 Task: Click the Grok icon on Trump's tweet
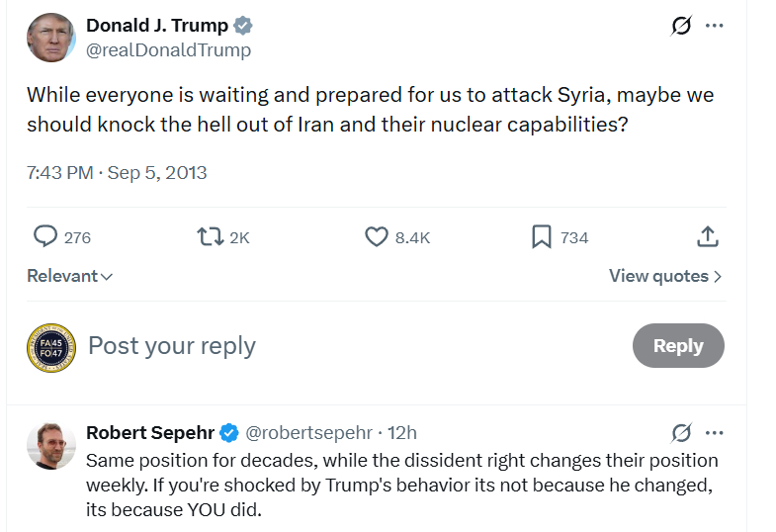681,26
